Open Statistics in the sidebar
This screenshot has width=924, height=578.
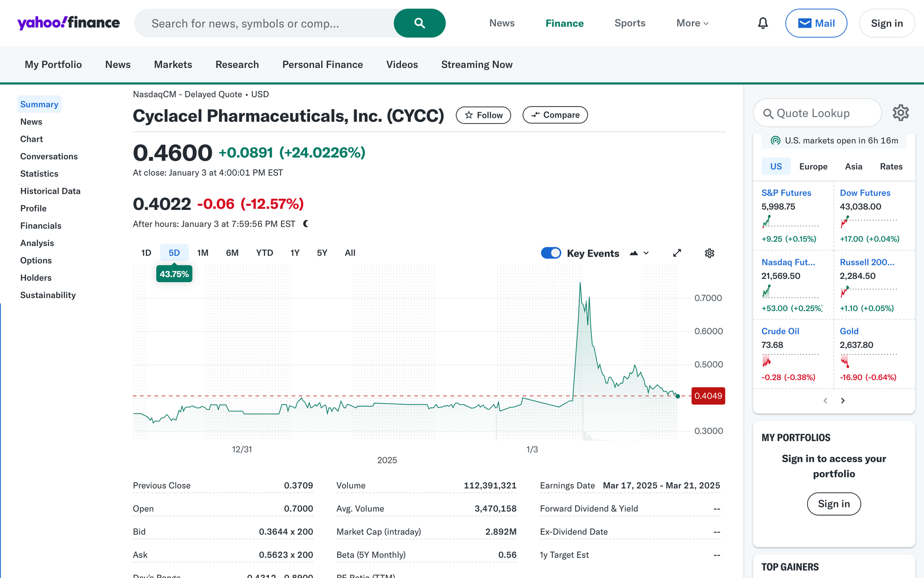point(39,174)
